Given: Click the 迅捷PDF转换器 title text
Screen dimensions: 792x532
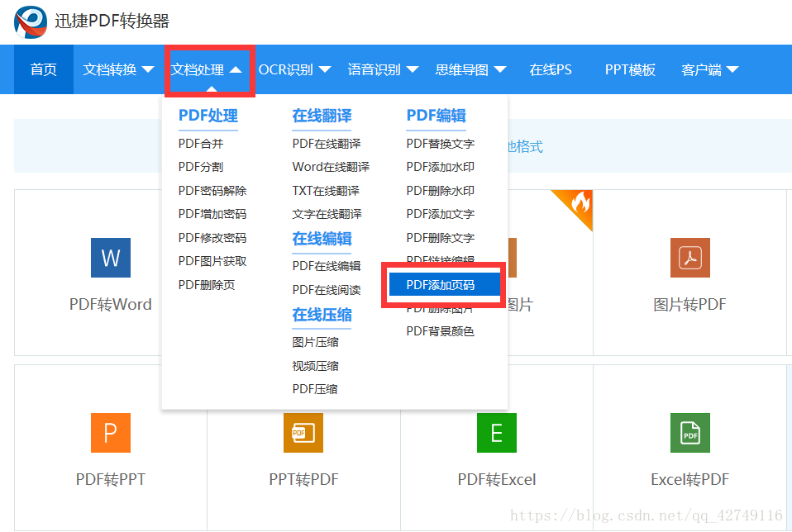Looking at the screenshot, I should pos(112,21).
